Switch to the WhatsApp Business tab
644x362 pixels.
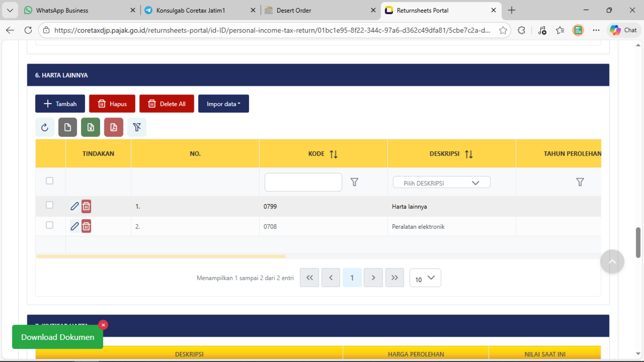tap(62, 10)
